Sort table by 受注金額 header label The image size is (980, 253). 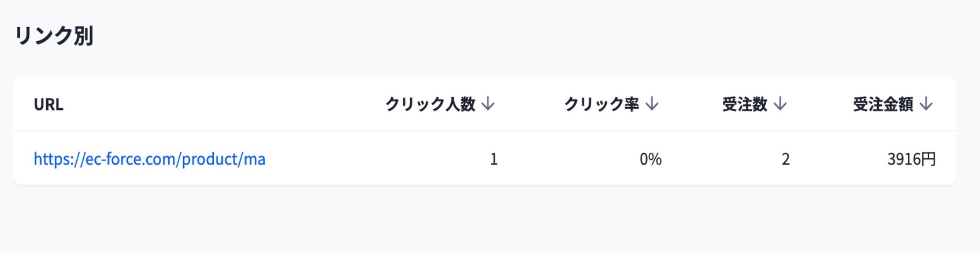(x=883, y=104)
